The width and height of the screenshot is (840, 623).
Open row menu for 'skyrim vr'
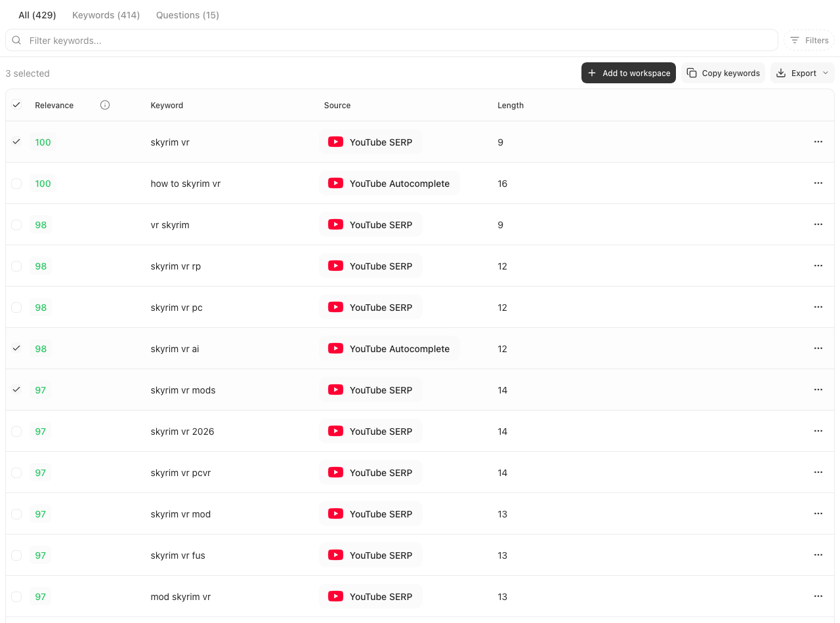(x=818, y=142)
